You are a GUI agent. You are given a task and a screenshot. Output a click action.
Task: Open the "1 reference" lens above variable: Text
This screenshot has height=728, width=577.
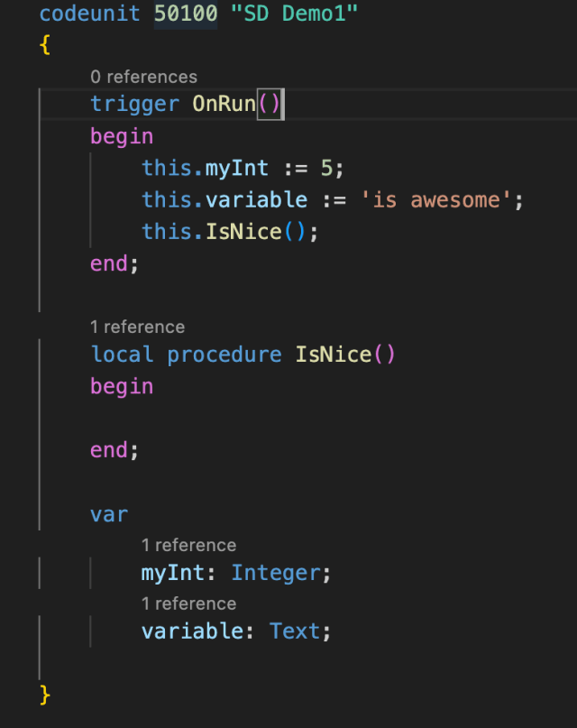click(188, 604)
